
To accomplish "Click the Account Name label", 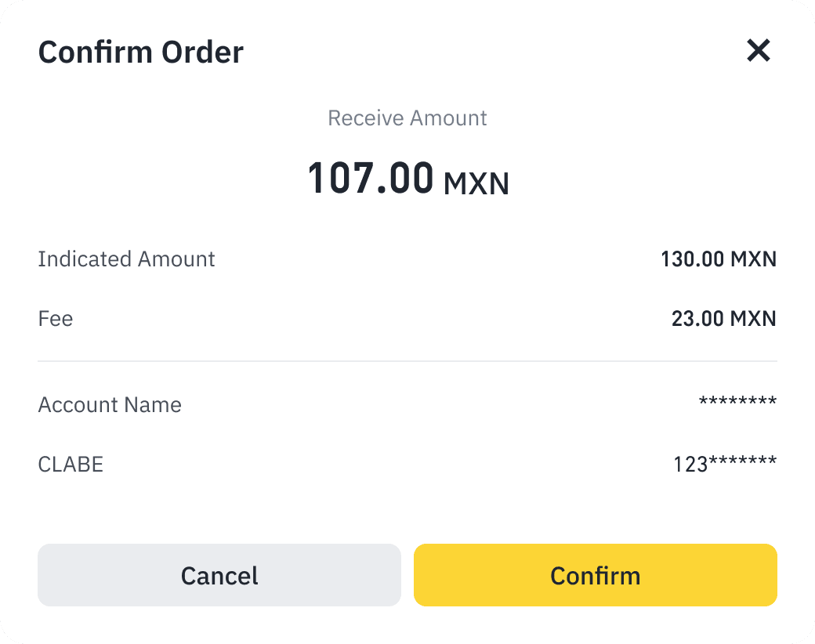I will 110,405.
